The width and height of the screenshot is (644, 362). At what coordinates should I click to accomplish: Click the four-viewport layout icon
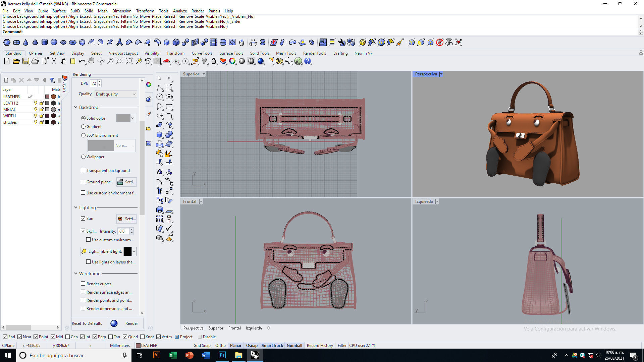(157, 61)
